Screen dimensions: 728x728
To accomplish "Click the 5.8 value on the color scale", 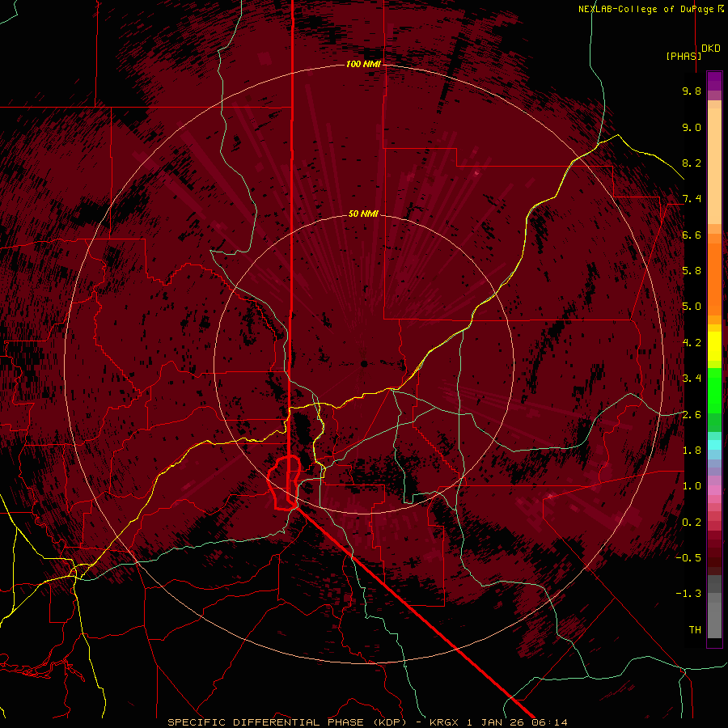I will pyautogui.click(x=692, y=271).
